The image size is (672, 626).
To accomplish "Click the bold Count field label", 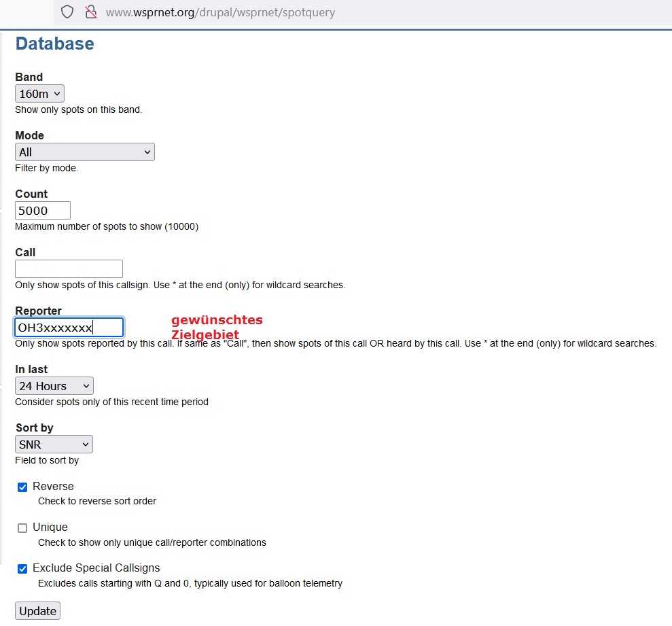I will [x=31, y=194].
